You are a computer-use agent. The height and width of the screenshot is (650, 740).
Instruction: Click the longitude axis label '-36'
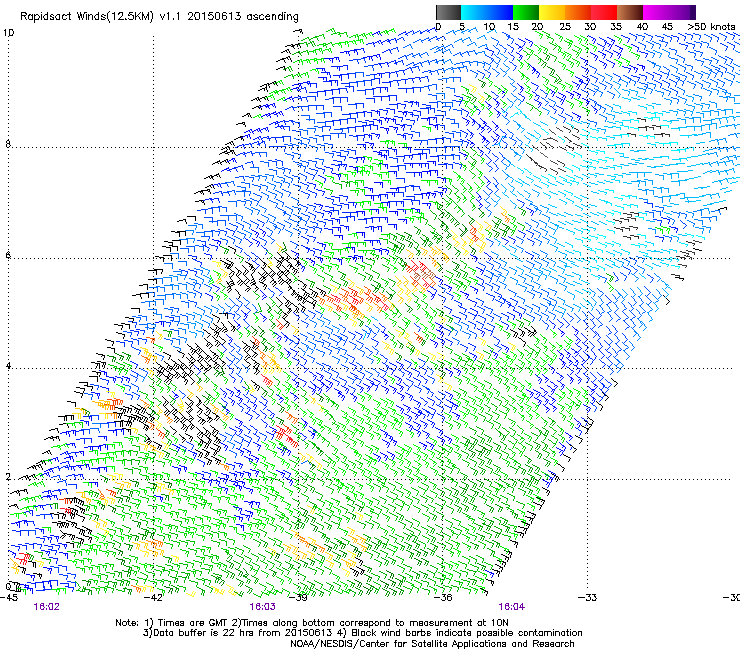[x=443, y=598]
